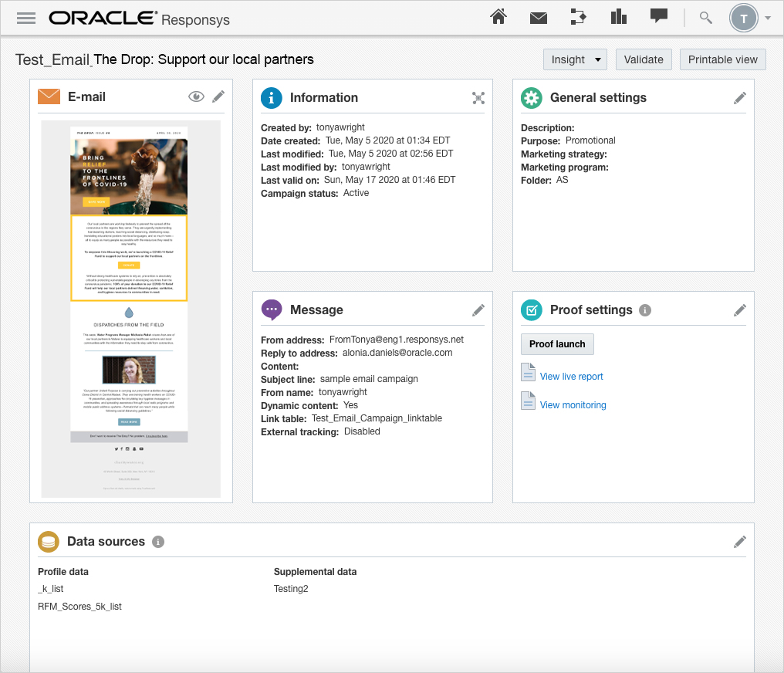Edit the E-mail panel with pencil

coord(218,96)
